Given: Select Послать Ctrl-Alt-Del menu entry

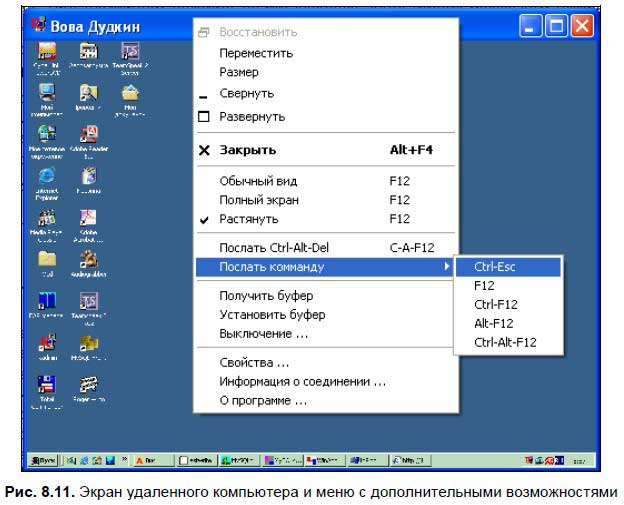Looking at the screenshot, I should coord(274,247).
